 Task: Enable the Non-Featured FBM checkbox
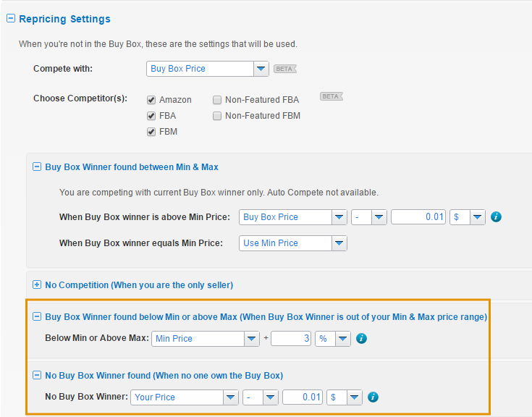coord(217,116)
